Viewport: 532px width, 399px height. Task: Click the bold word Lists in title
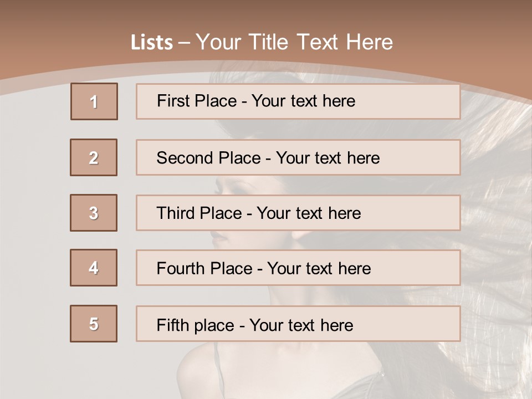click(152, 42)
